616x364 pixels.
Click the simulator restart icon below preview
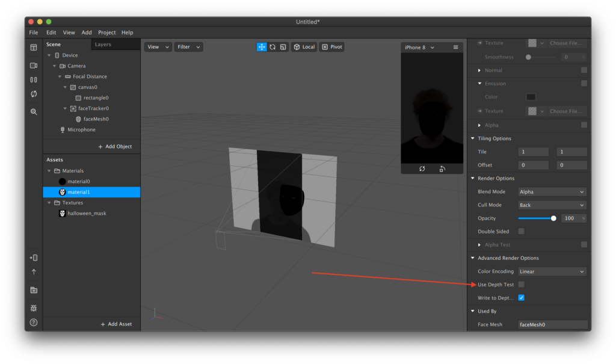tap(422, 169)
